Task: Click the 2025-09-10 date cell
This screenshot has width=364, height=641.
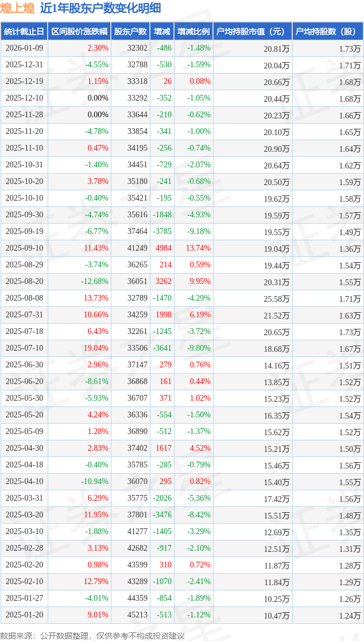Action: [x=24, y=248]
